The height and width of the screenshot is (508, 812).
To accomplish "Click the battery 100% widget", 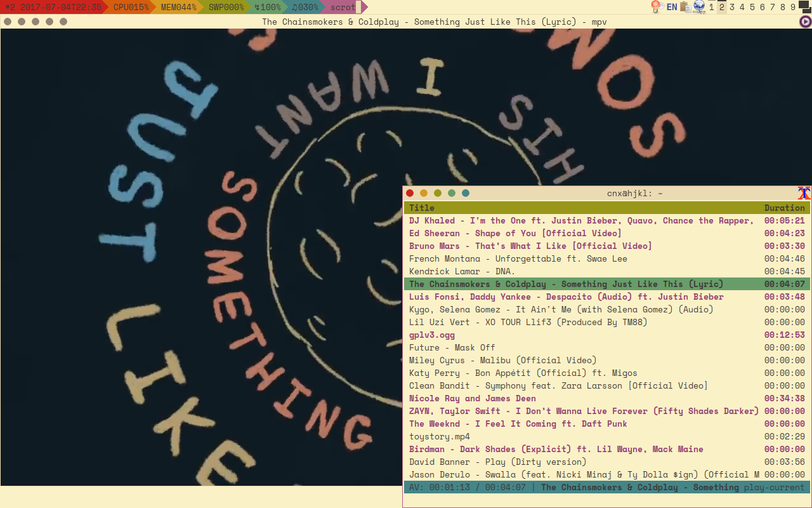I will pos(268,7).
